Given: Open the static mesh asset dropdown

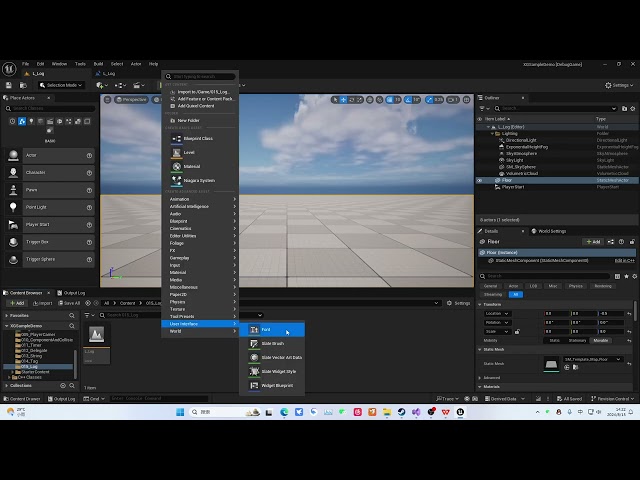Looking at the screenshot, I should tap(593, 359).
